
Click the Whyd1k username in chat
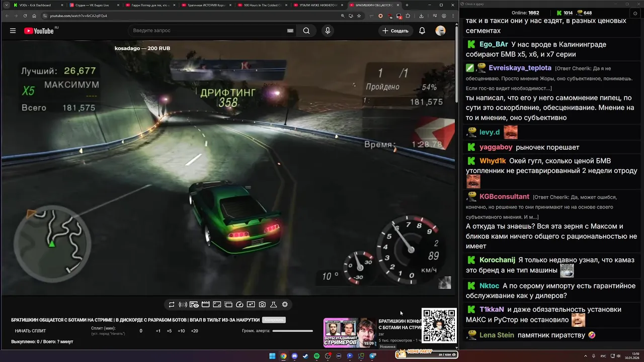point(493,161)
